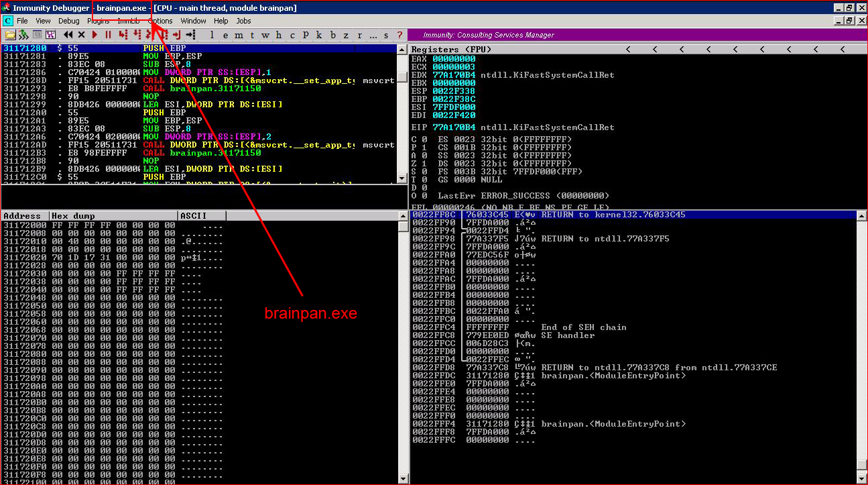
Task: Open the Help menu
Action: click(221, 21)
